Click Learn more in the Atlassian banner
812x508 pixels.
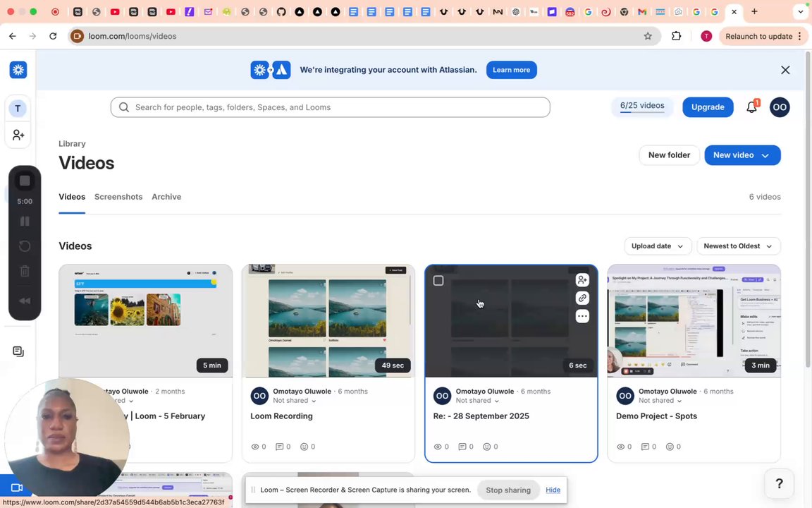pos(511,70)
